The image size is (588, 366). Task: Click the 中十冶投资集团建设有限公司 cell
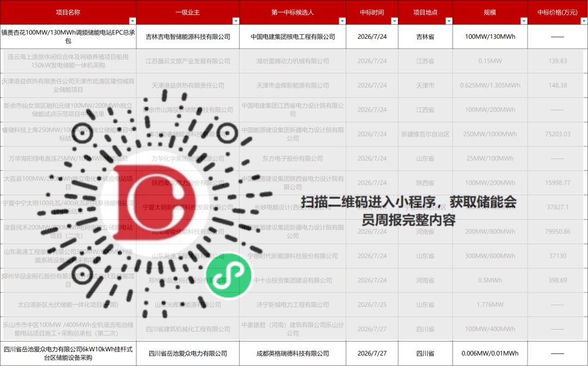(292, 280)
